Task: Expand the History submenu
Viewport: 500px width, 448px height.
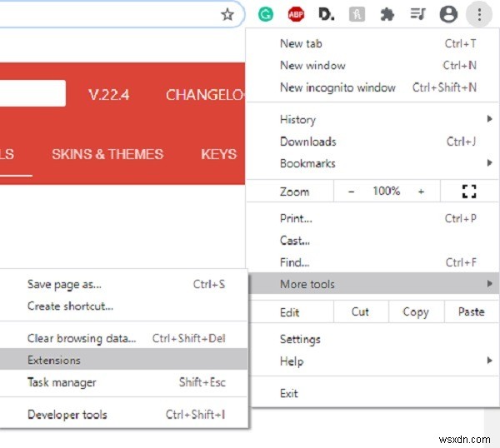Action: click(x=372, y=119)
